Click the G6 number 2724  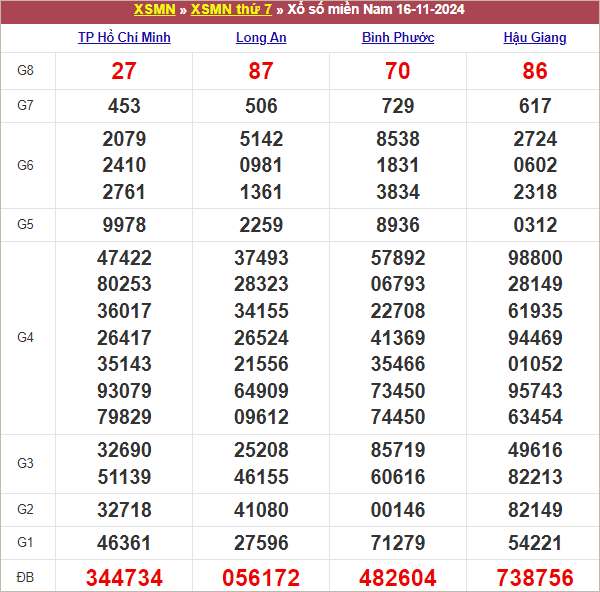tap(535, 139)
